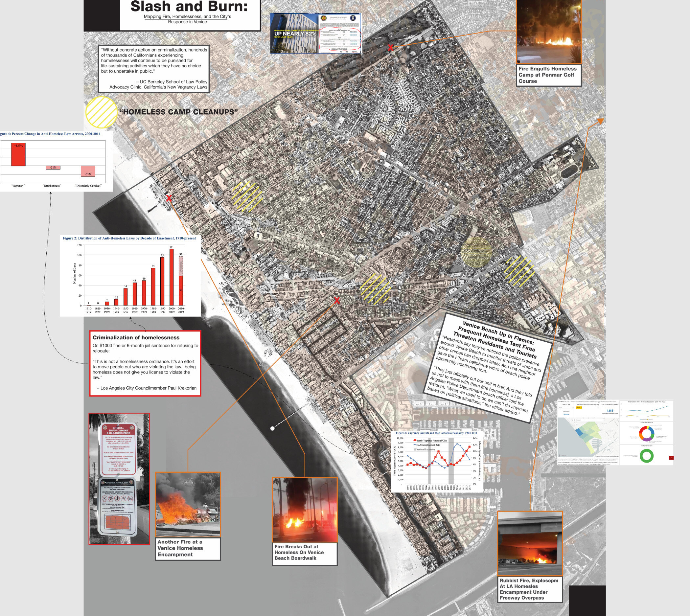Click the -63% Disorderly Conduct bar in Figure 4
The height and width of the screenshot is (616, 690).
click(88, 171)
